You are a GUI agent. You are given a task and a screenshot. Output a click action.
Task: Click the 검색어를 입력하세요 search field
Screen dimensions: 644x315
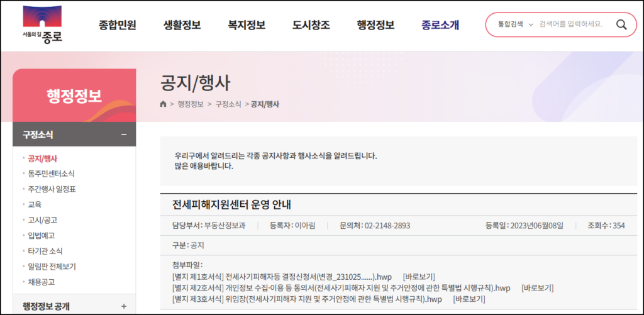click(570, 25)
